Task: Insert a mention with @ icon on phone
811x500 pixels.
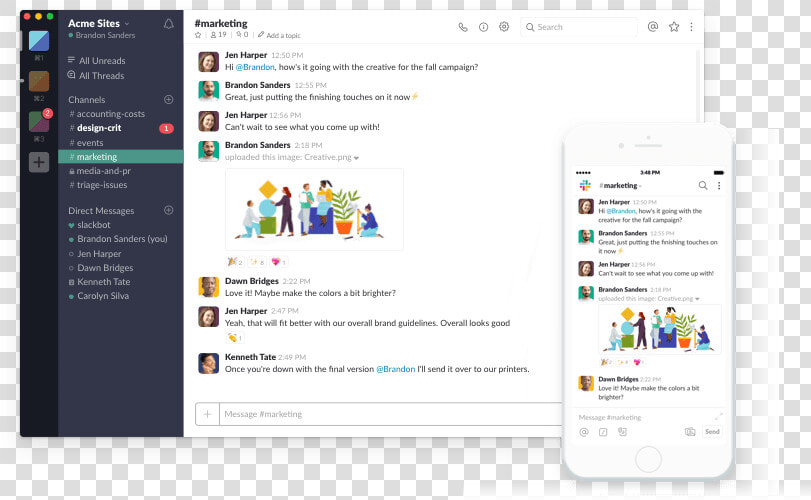Action: point(584,432)
